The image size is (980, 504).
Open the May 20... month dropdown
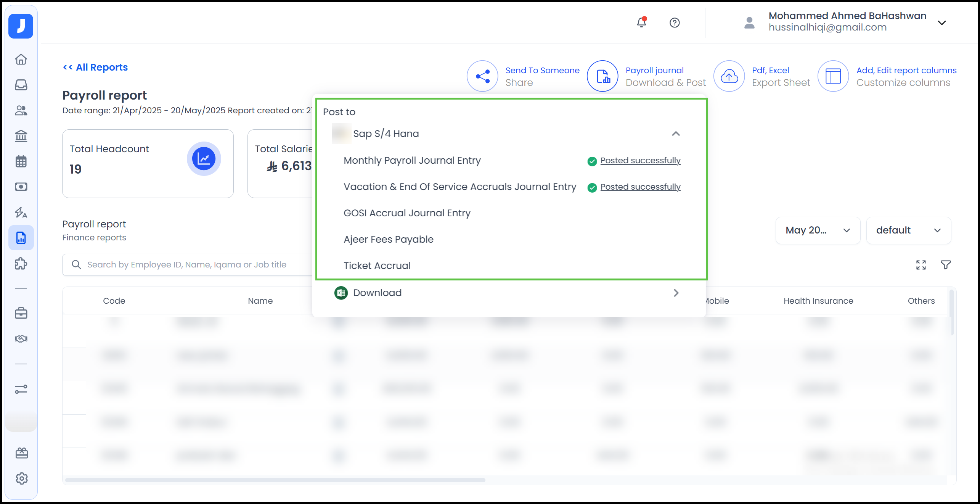[x=818, y=230]
